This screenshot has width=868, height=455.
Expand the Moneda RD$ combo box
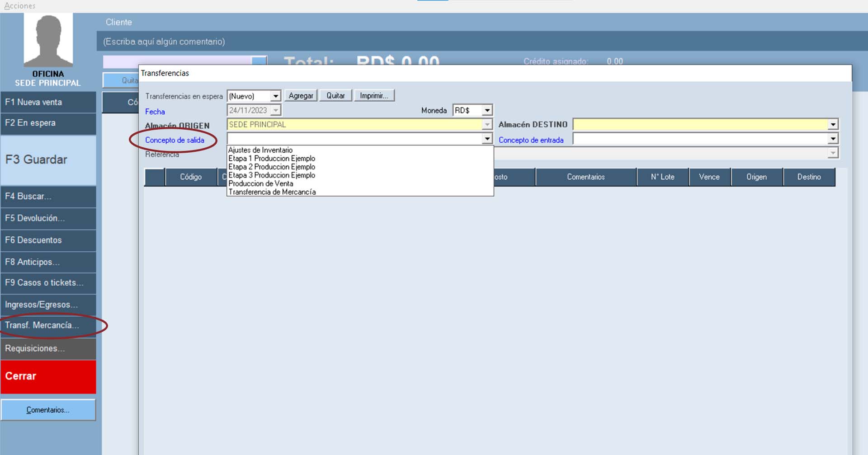487,110
